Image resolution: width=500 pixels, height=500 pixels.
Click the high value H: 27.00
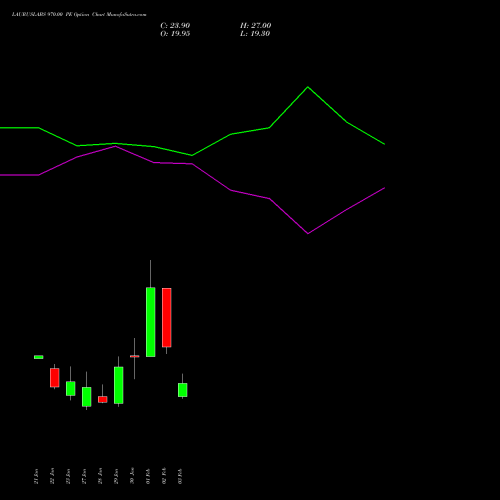tap(255, 26)
